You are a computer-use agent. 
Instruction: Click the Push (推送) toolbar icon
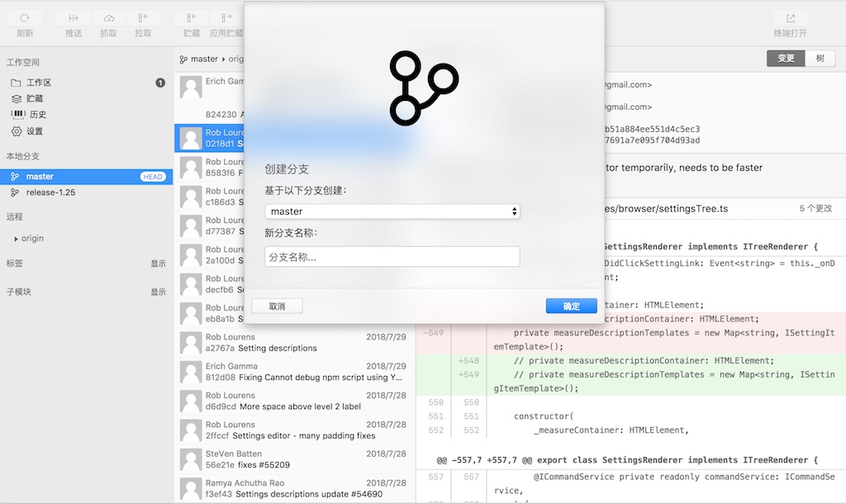point(74,18)
